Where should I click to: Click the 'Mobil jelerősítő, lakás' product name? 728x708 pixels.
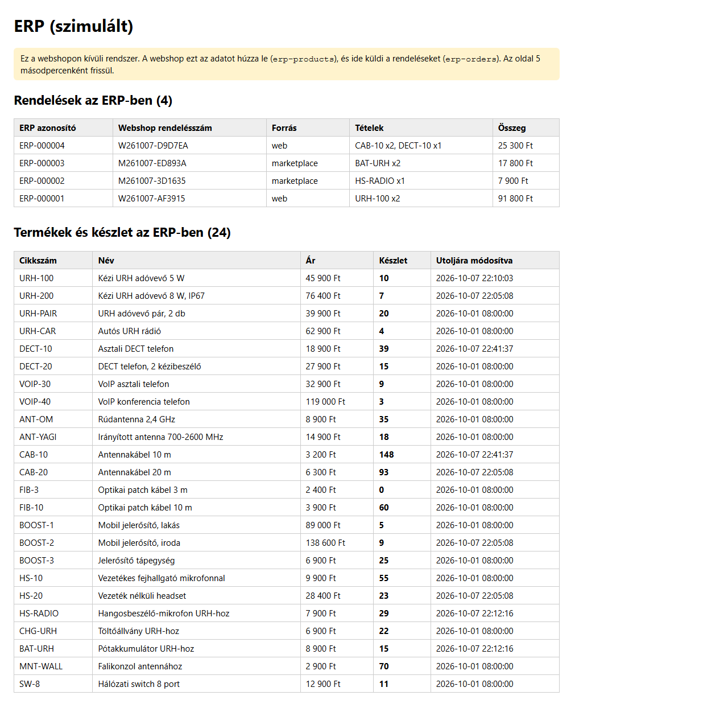(139, 525)
